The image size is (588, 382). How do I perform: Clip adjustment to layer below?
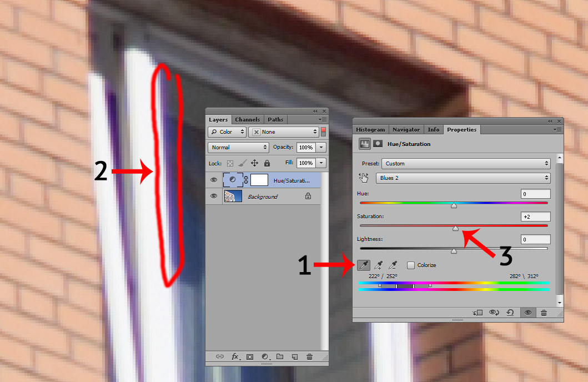(478, 313)
